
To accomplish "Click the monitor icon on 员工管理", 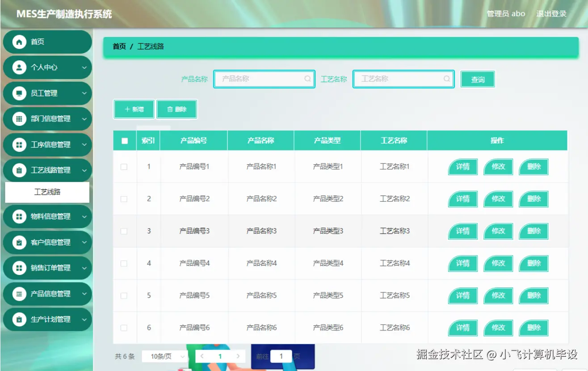I will coord(18,93).
